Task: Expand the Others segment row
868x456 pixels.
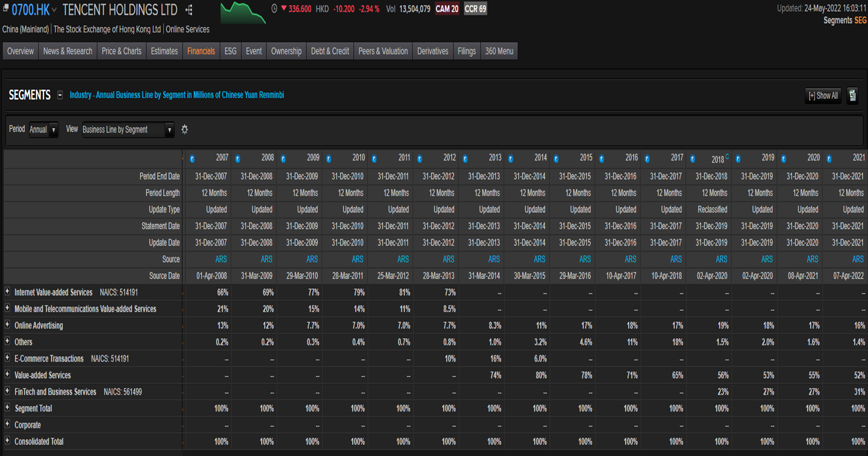Action: [x=7, y=341]
